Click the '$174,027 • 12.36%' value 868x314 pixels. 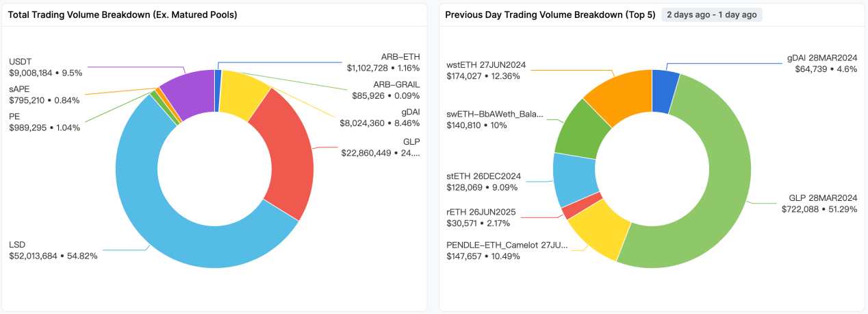coord(483,76)
